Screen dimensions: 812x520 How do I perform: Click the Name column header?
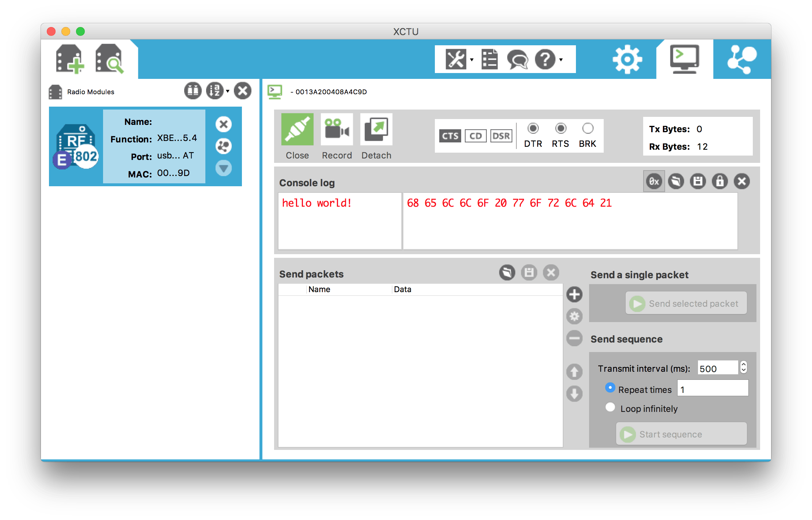click(349, 289)
